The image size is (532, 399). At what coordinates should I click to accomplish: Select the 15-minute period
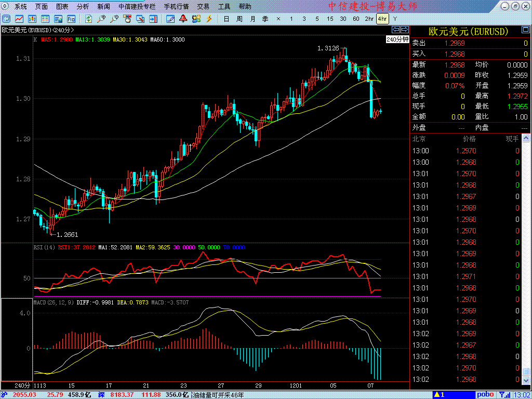pos(330,19)
